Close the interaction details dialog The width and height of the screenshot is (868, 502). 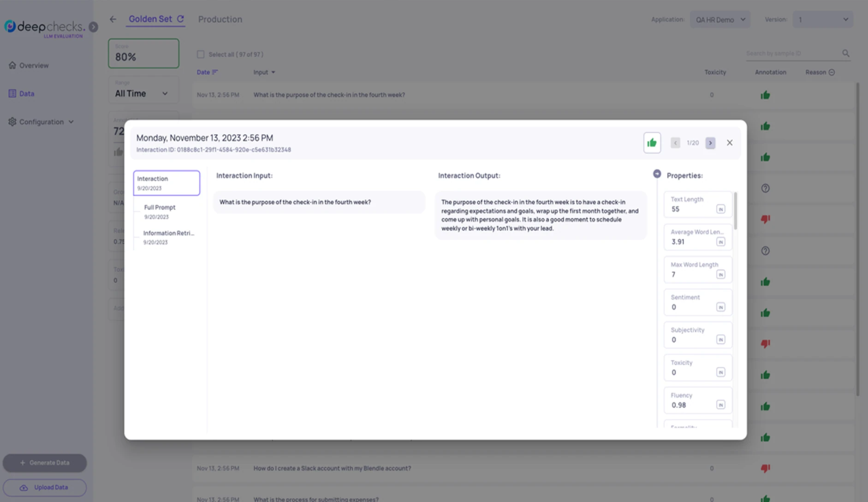point(730,143)
